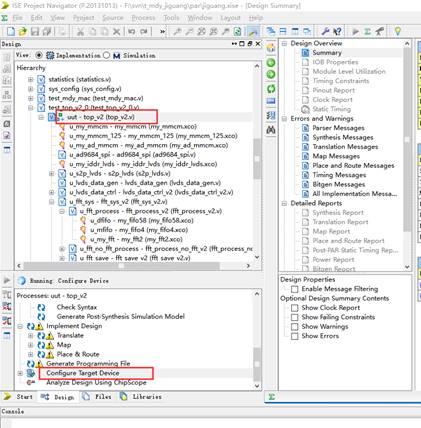Expand the test_mdy_mac node

point(30,98)
